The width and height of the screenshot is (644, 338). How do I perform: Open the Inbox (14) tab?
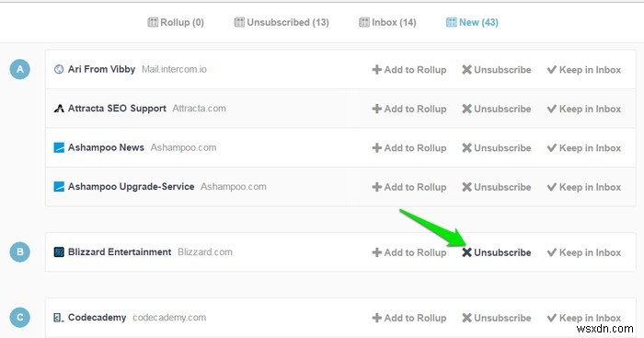click(387, 22)
